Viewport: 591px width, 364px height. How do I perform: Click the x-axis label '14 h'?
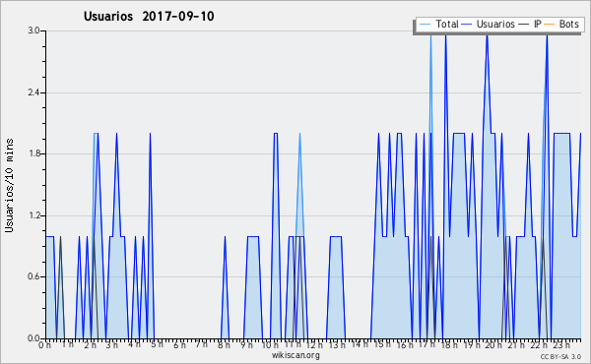(x=360, y=344)
